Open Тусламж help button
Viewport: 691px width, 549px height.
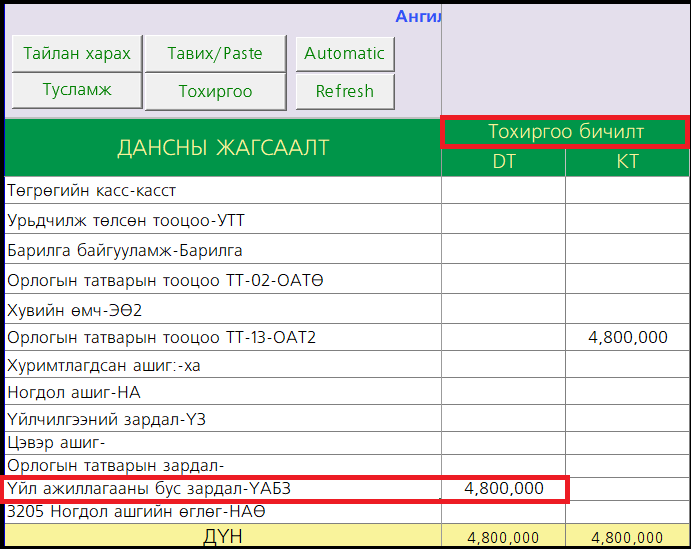pos(77,90)
